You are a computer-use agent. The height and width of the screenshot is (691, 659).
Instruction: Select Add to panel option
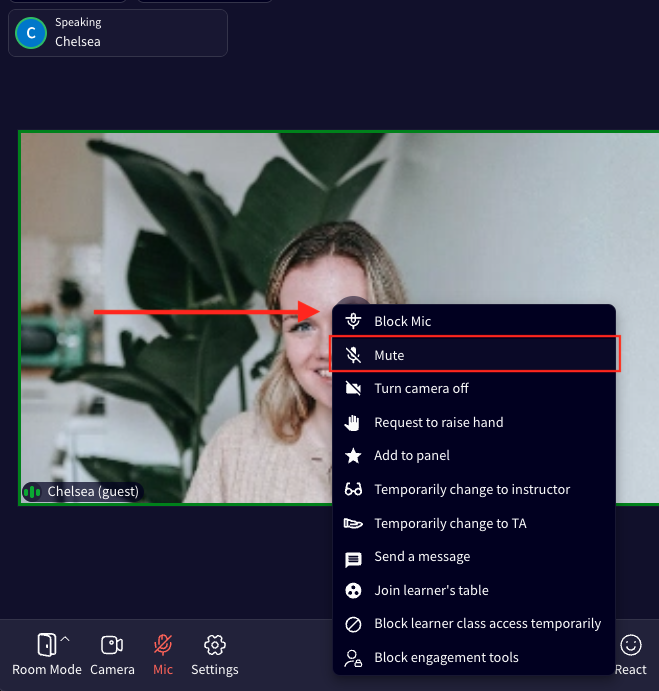pos(474,455)
